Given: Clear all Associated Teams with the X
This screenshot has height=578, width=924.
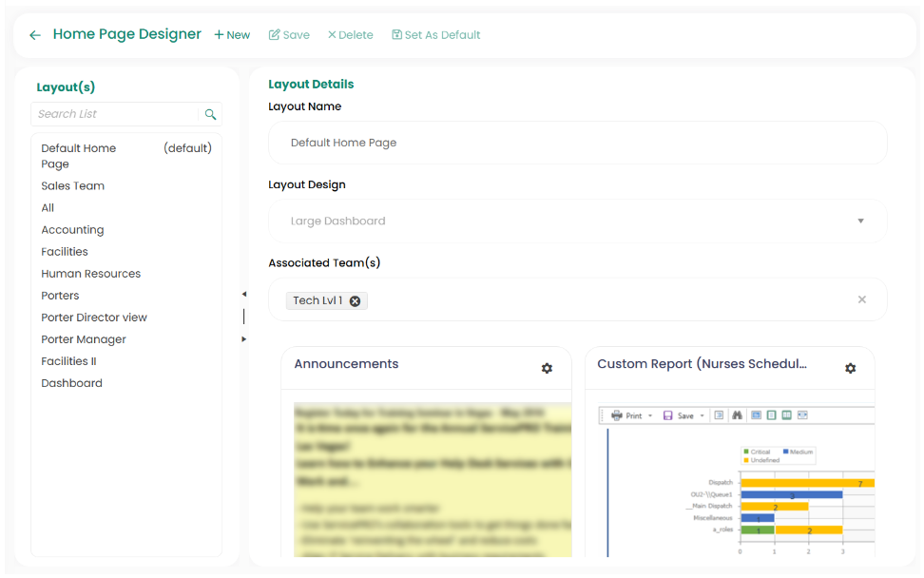Looking at the screenshot, I should pyautogui.click(x=861, y=299).
